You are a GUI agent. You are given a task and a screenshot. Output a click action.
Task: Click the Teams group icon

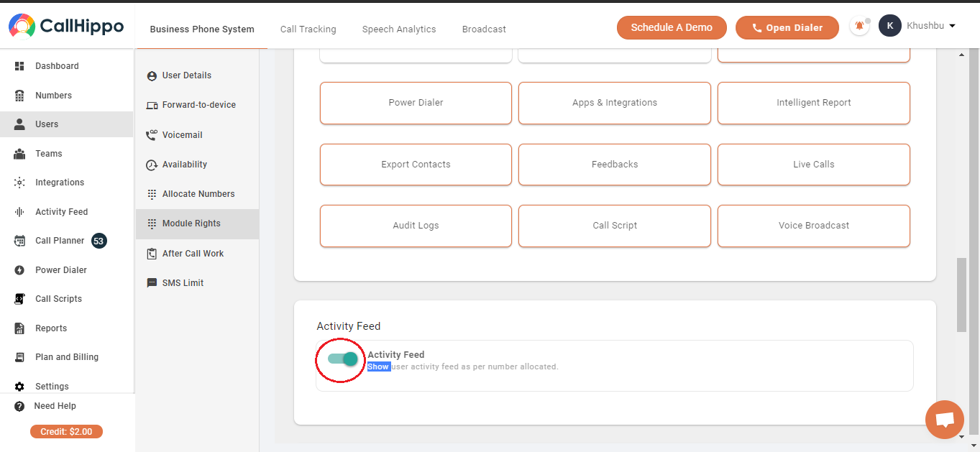(19, 154)
